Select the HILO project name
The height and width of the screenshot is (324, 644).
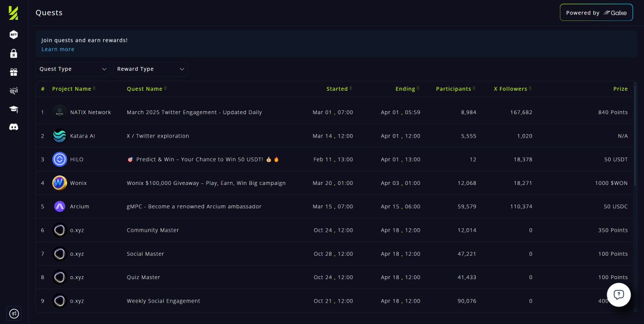pos(77,160)
